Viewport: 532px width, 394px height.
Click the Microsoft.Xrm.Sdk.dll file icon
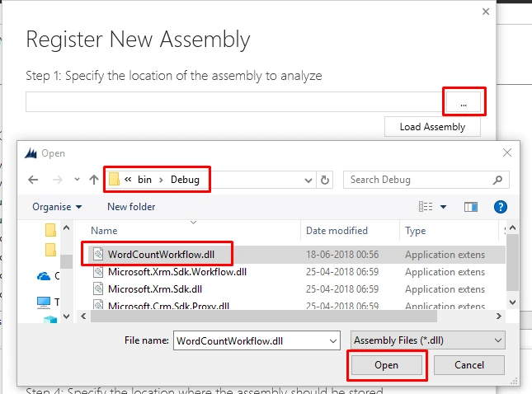98,288
